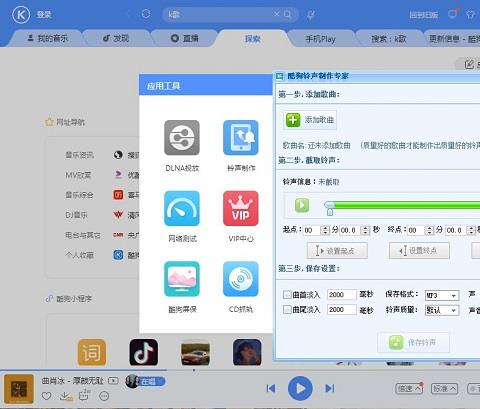Click the blue play button in player bar

pyautogui.click(x=300, y=388)
